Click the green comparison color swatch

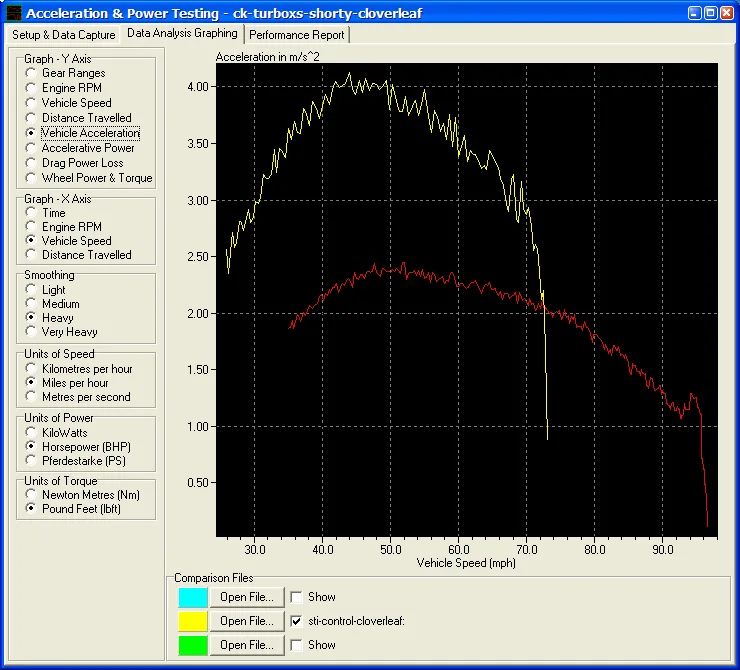tap(192, 645)
